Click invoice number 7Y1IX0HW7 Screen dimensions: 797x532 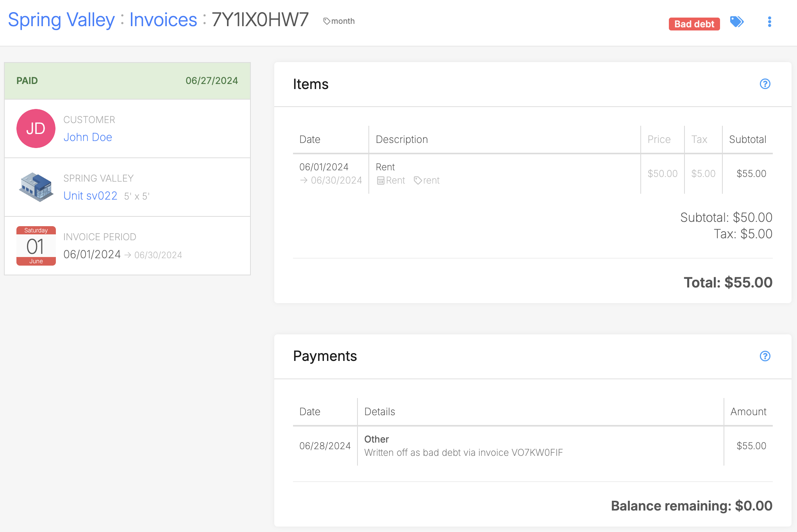tap(260, 20)
